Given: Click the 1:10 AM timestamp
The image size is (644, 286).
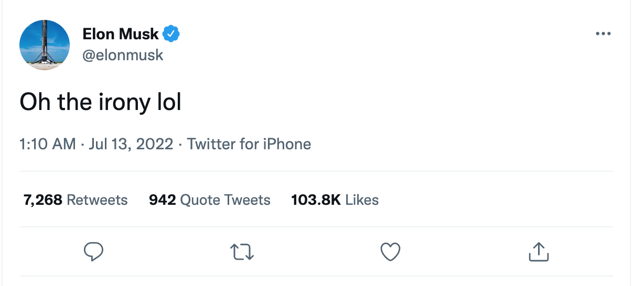Looking at the screenshot, I should coord(48,144).
